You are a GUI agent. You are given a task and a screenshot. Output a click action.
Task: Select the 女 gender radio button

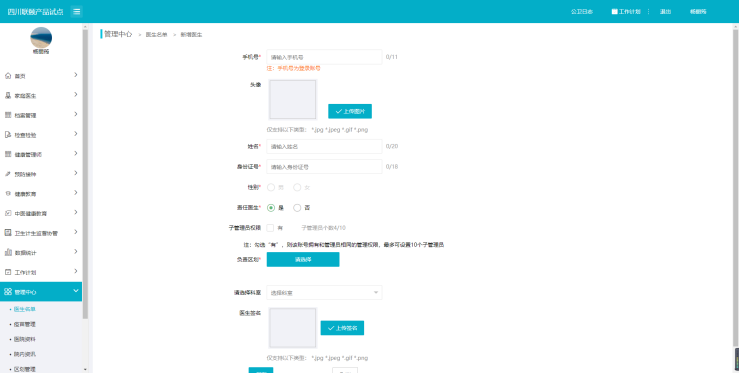click(297, 187)
